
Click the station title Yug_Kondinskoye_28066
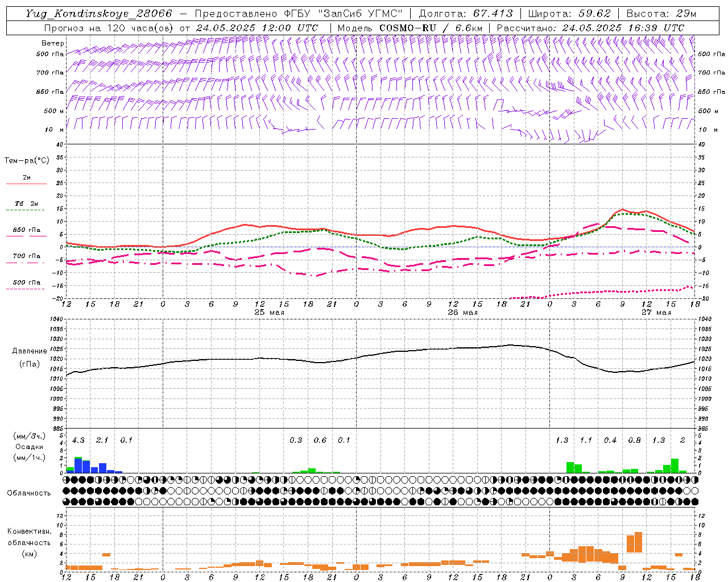99,14
